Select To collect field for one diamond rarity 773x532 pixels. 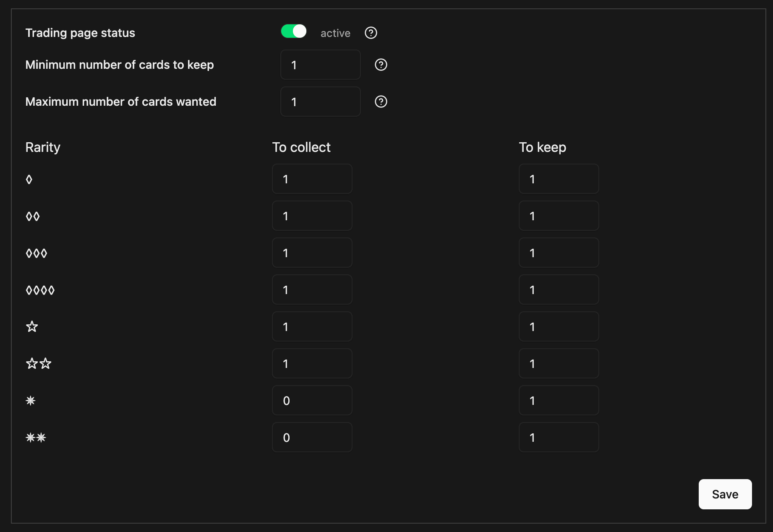pos(312,179)
